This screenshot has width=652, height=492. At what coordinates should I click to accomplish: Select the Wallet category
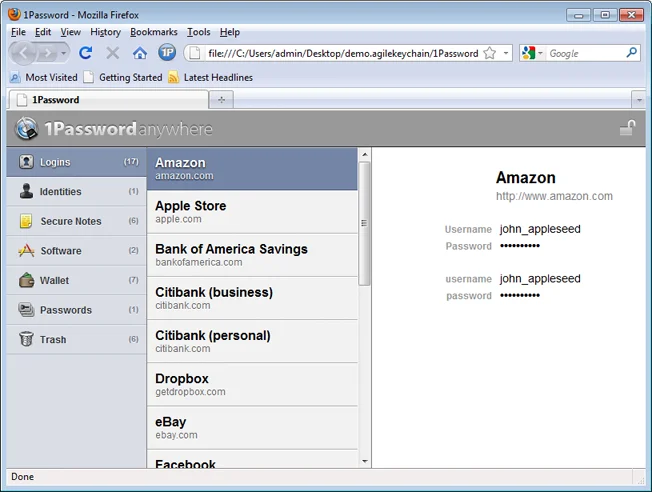tap(77, 280)
